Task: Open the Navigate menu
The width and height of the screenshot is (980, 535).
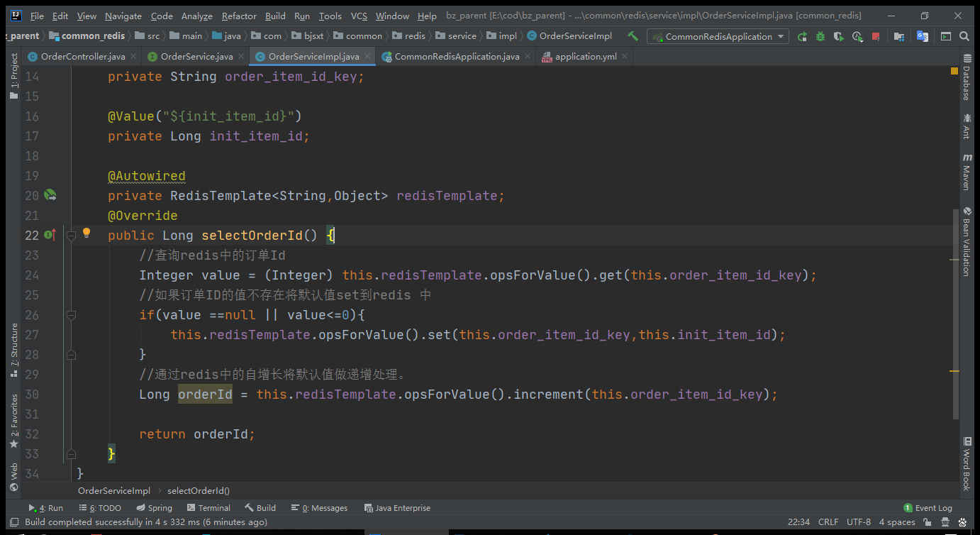Action: tap(123, 16)
